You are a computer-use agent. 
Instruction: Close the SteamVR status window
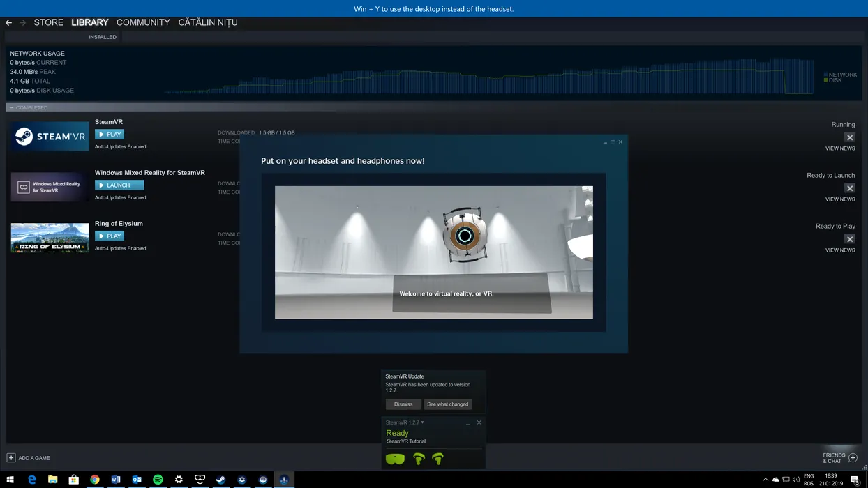479,422
